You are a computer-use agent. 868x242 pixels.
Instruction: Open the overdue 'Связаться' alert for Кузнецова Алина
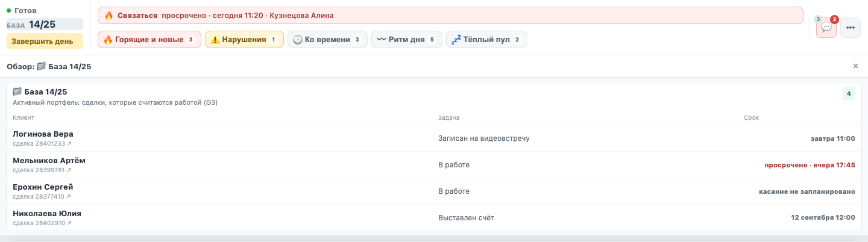coord(450,15)
